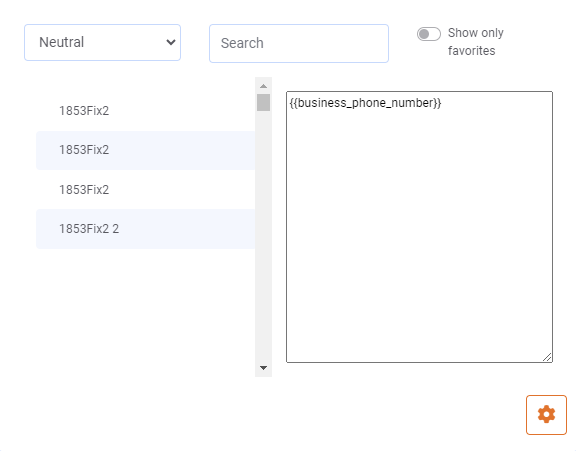Select the second, shaded 1853Fix2 entry
The image size is (576, 451).
(145, 150)
